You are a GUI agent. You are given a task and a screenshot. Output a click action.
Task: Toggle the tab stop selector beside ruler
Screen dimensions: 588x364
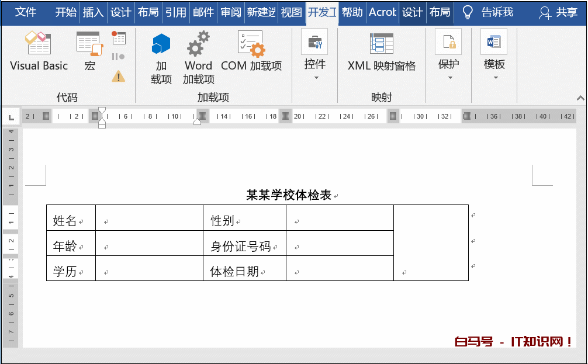click(11, 117)
